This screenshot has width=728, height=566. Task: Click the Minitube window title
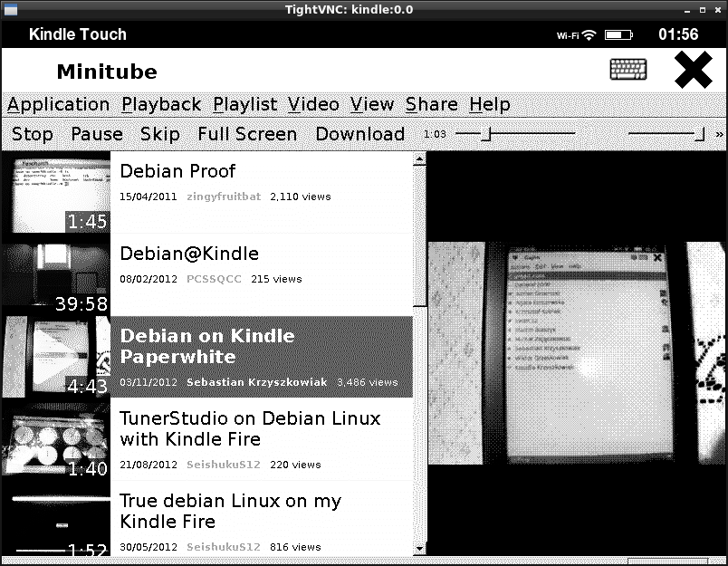point(107,72)
